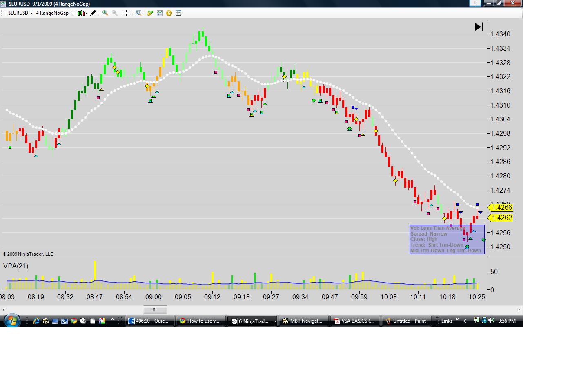Open the $EURUSD instrument selector
Screen dimensions: 588x368
tap(20, 13)
